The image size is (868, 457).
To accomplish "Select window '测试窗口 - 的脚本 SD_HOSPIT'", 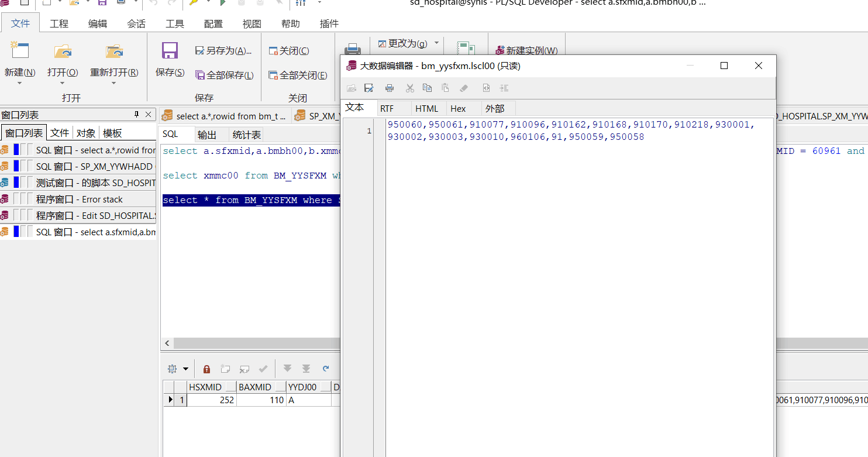I will pyautogui.click(x=78, y=183).
